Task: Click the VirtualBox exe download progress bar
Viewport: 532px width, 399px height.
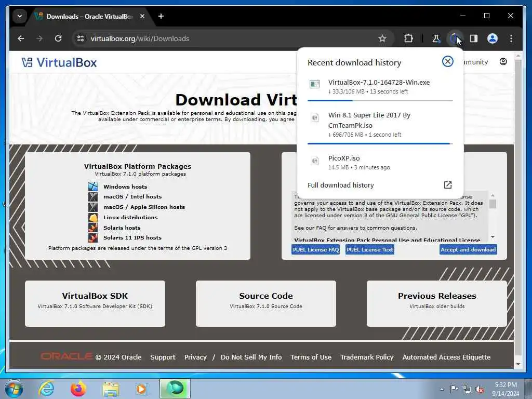Action: (x=380, y=100)
